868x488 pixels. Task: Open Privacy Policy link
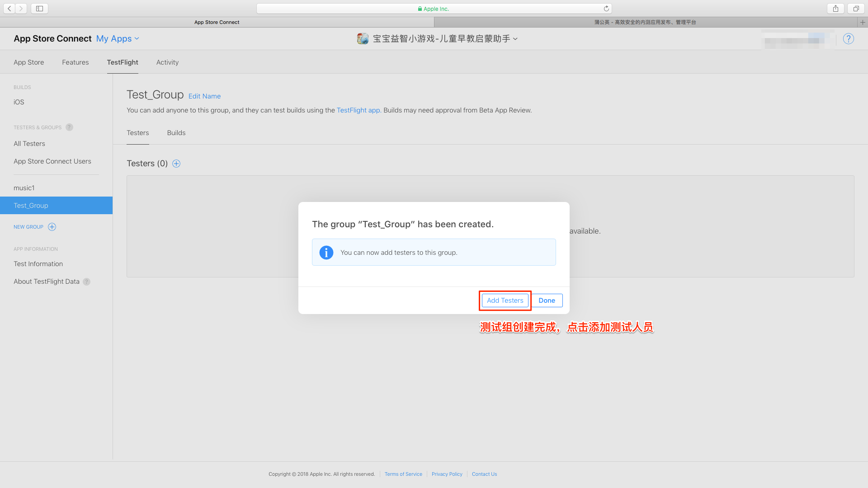point(447,474)
